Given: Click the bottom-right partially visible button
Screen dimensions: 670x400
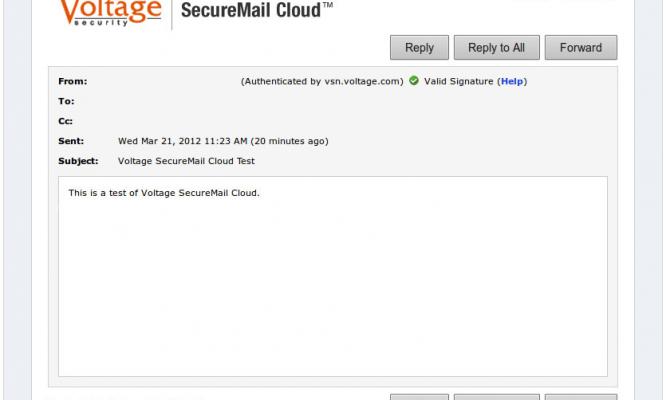Looking at the screenshot, I should click(x=581, y=396).
